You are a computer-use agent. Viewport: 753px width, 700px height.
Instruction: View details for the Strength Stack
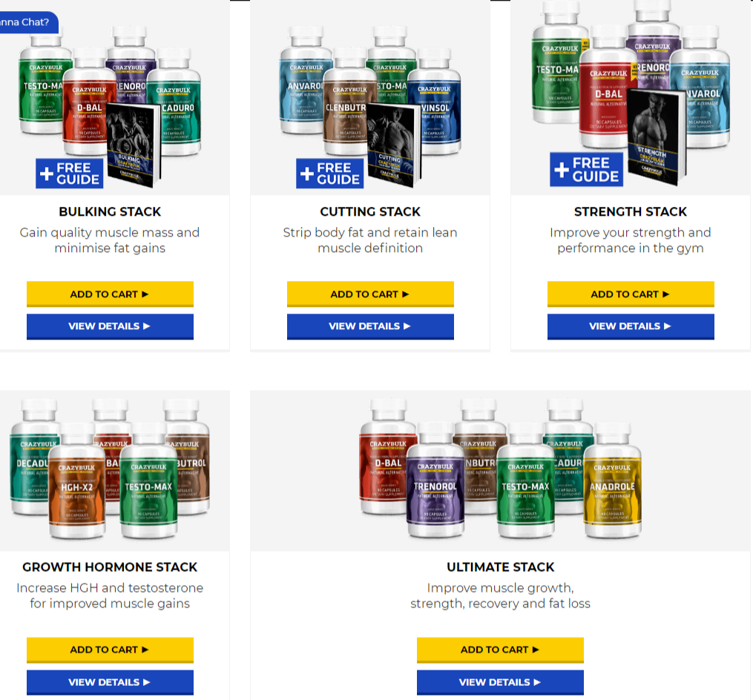click(631, 326)
